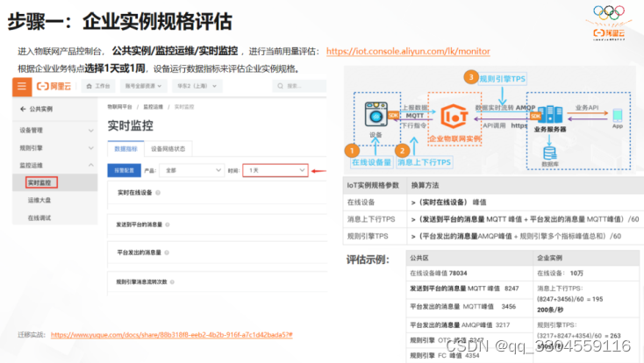The image size is (644, 363).
Task: Expand the 设备管理 sidebar section
Action: click(55, 130)
